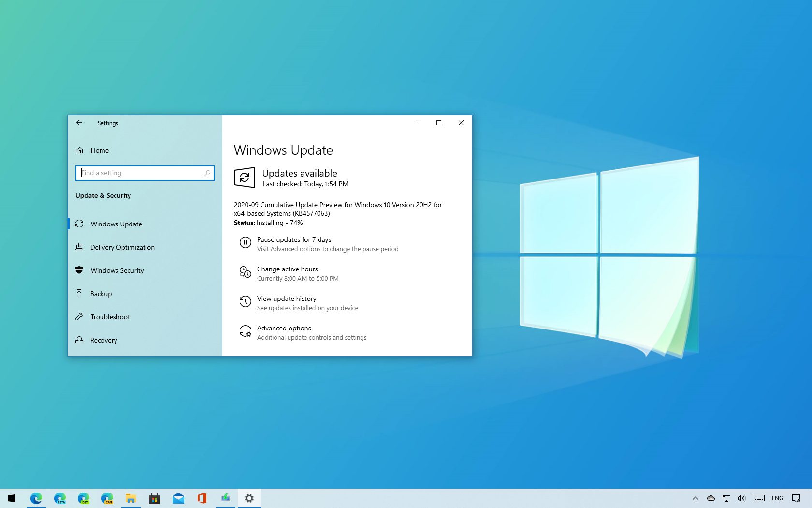Screen dimensions: 812x508
Task: Click the pause icon for updates
Action: coord(246,242)
